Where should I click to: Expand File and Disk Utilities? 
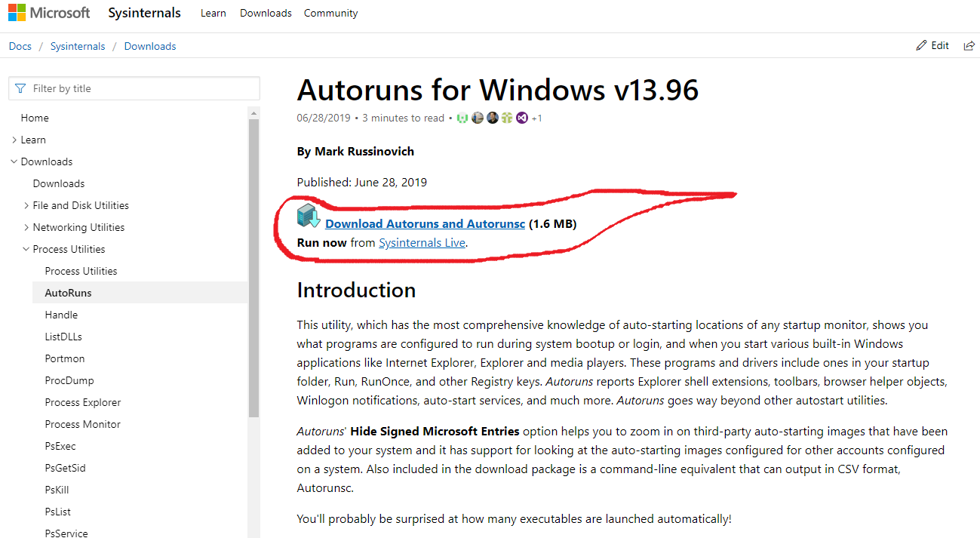point(26,205)
